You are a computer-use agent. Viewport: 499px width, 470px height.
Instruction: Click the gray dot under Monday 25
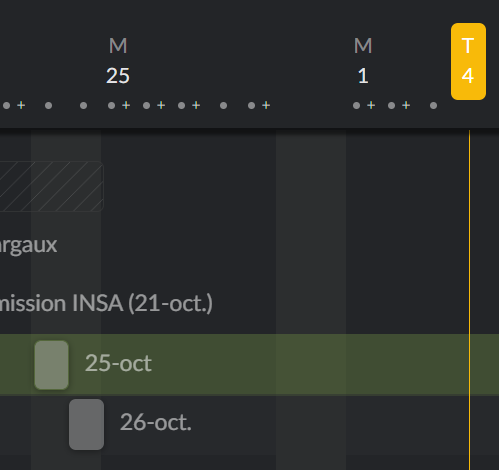coord(111,106)
